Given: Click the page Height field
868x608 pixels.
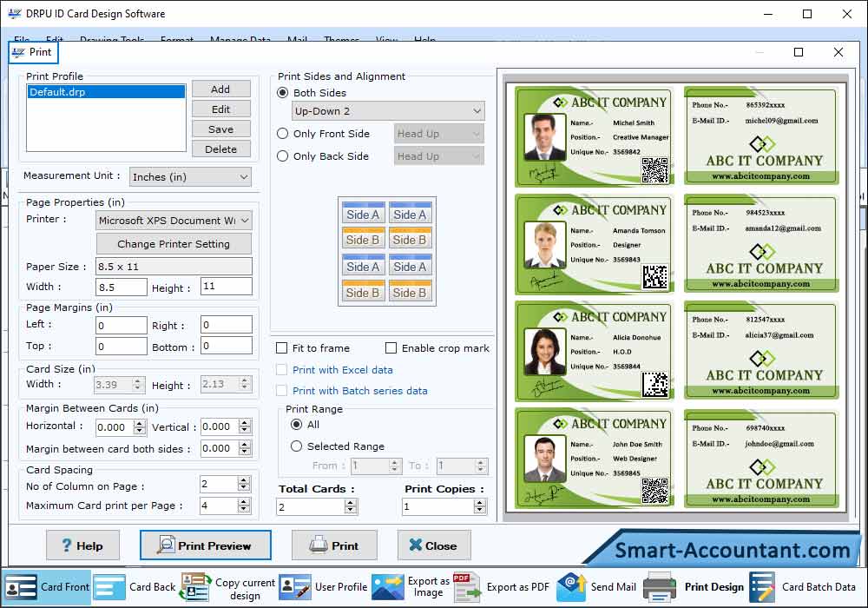Looking at the screenshot, I should pyautogui.click(x=227, y=287).
